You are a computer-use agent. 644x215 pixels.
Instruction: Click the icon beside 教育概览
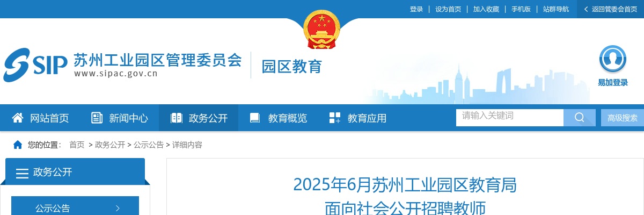[x=255, y=118]
